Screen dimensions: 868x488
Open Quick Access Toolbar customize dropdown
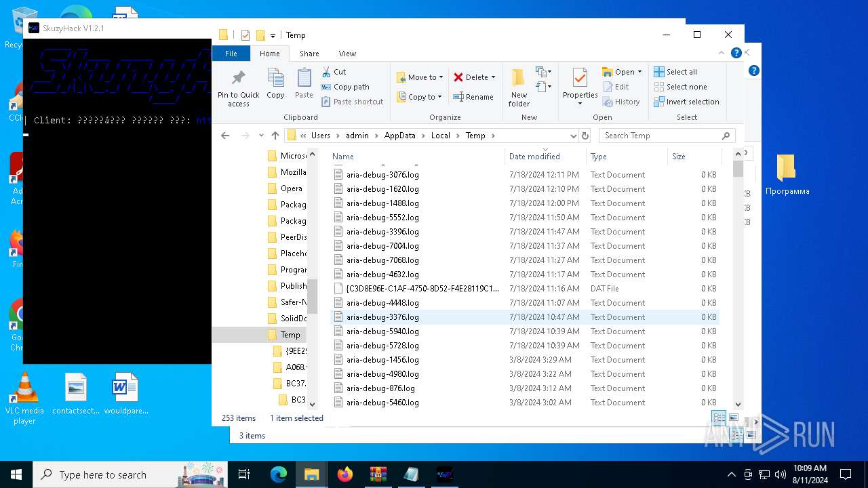tap(273, 35)
